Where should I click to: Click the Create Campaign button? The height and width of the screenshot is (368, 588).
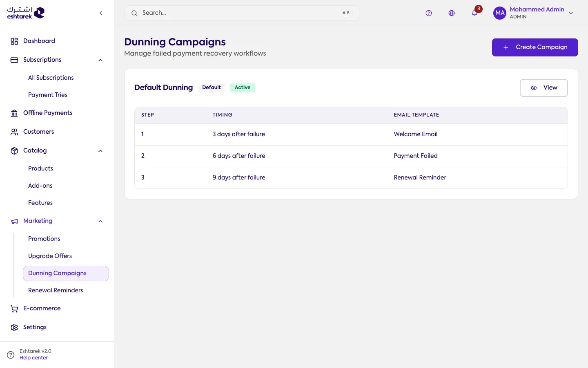click(x=535, y=47)
